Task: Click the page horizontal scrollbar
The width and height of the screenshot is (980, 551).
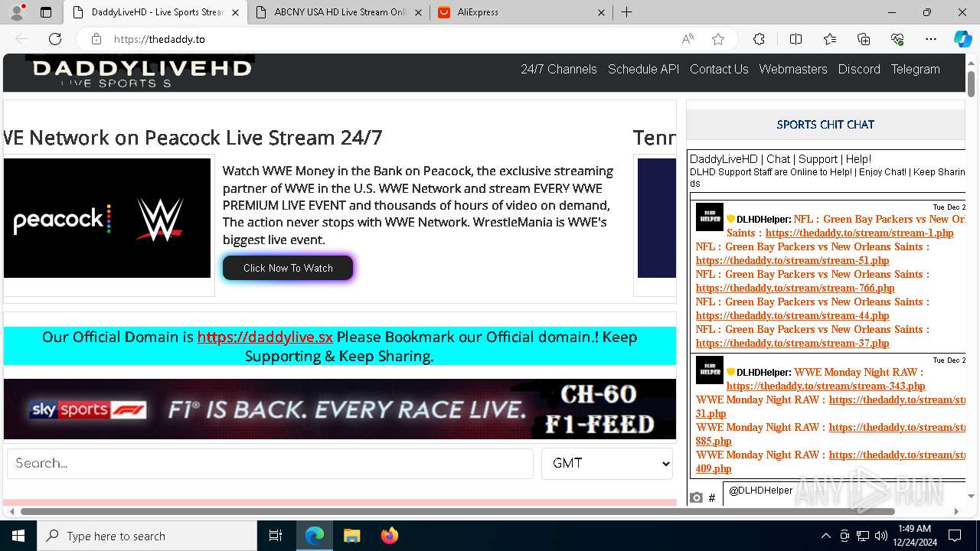Action: [458, 511]
